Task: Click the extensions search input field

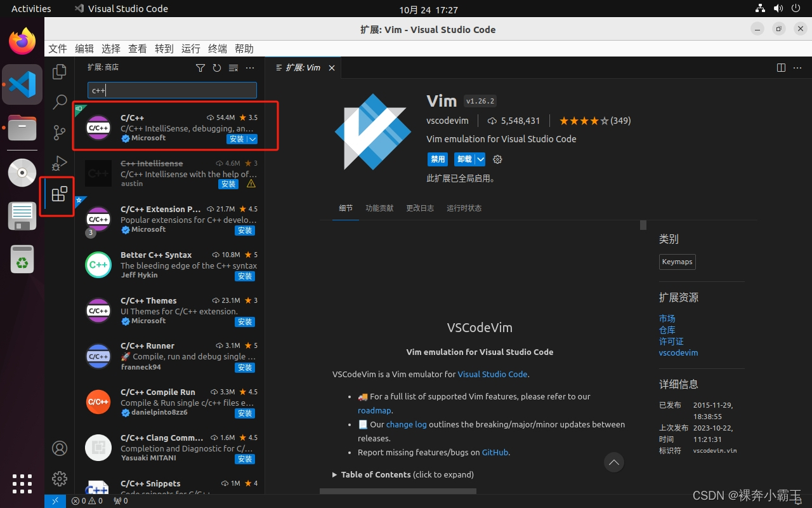Action: [172, 90]
